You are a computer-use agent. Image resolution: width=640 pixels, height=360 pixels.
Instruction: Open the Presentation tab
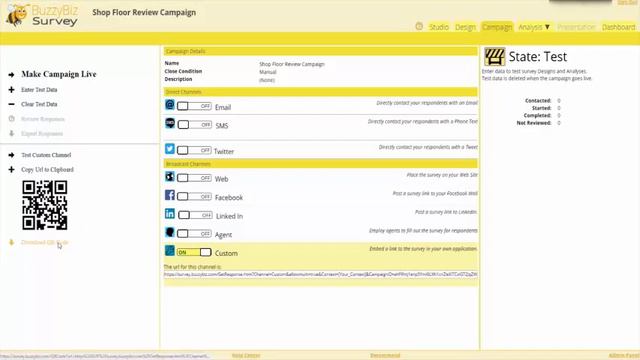coord(576,27)
